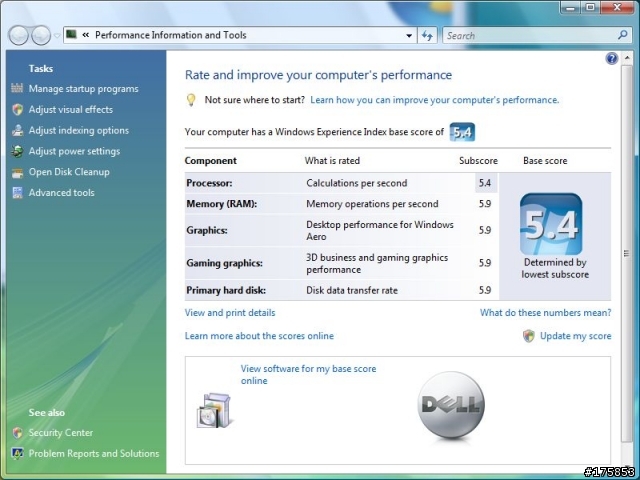
Task: Click the vertical scrollbar thumb
Action: tap(627, 253)
